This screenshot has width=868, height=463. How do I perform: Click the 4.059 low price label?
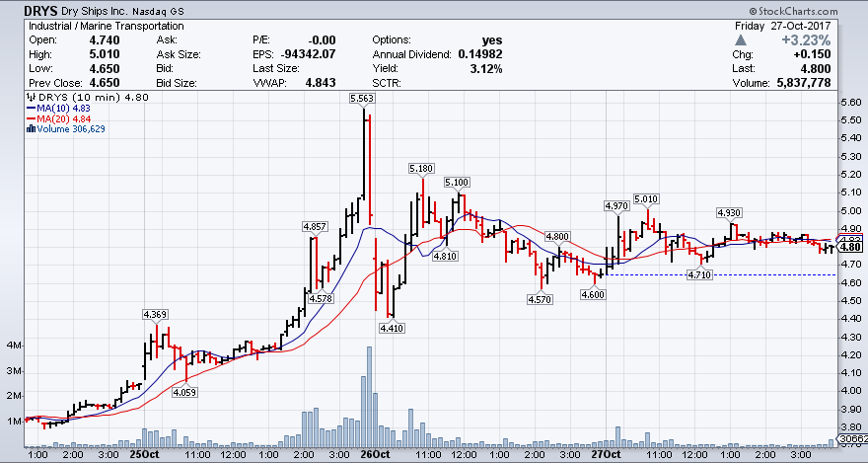[183, 392]
